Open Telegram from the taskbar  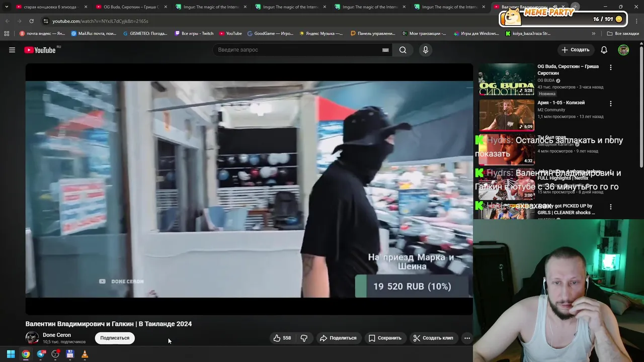(41, 354)
